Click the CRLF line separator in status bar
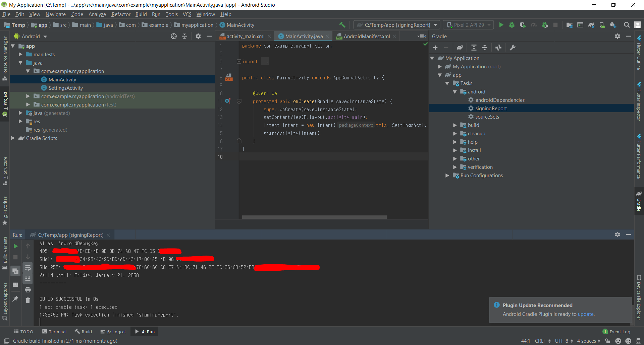The height and width of the screenshot is (345, 644). pos(542,341)
